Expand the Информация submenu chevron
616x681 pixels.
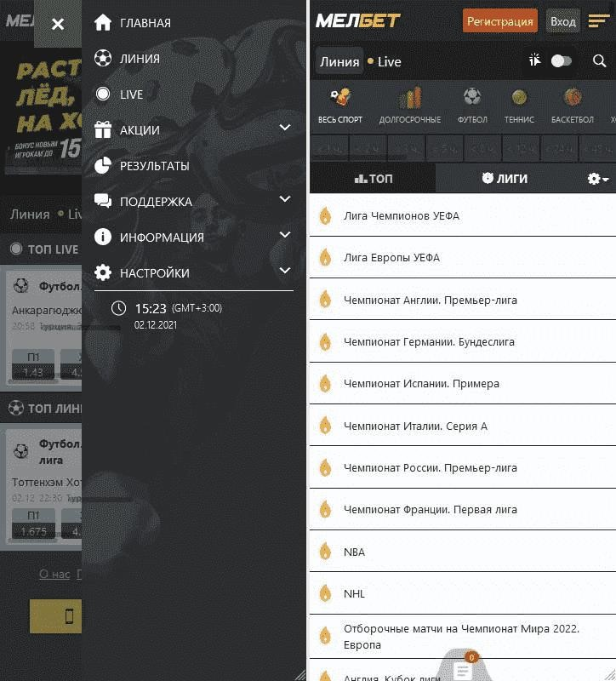pyautogui.click(x=285, y=235)
